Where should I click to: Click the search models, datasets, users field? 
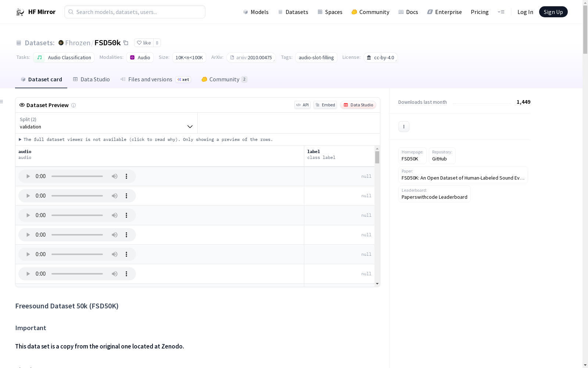(x=135, y=12)
